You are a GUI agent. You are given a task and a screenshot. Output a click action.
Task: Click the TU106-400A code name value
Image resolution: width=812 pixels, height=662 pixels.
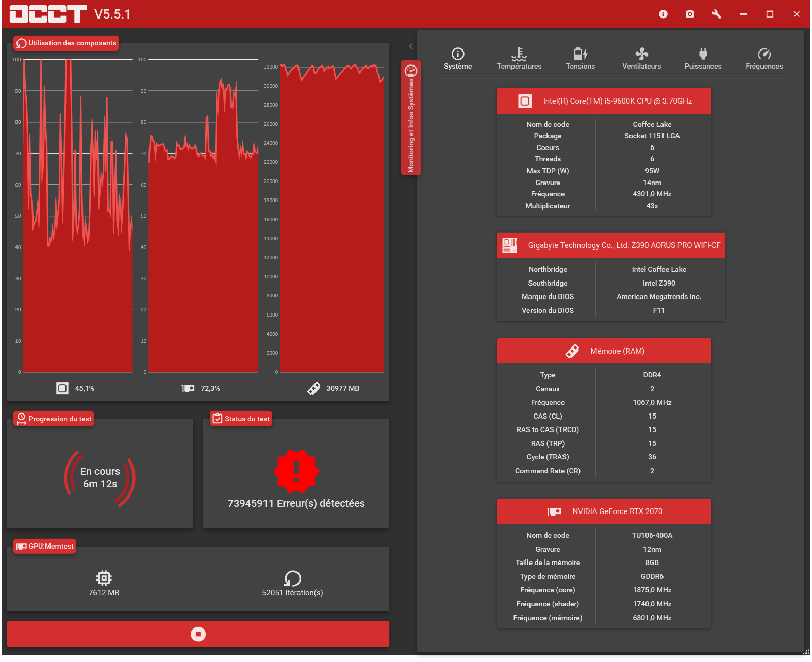pos(652,535)
